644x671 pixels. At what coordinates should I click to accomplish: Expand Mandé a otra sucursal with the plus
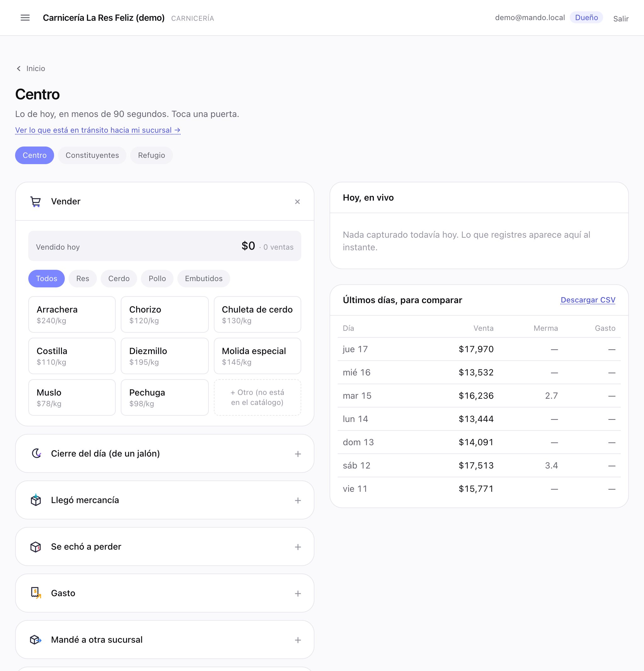coord(298,640)
